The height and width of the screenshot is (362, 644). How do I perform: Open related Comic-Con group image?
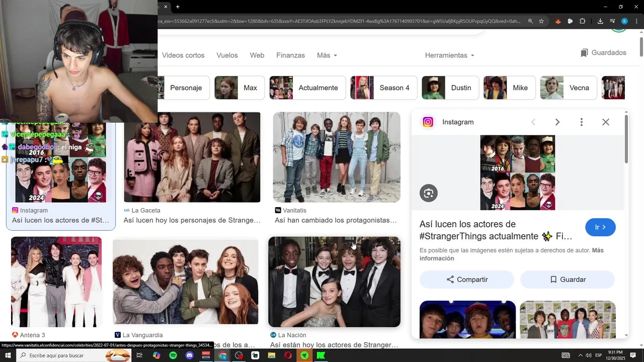(568, 320)
